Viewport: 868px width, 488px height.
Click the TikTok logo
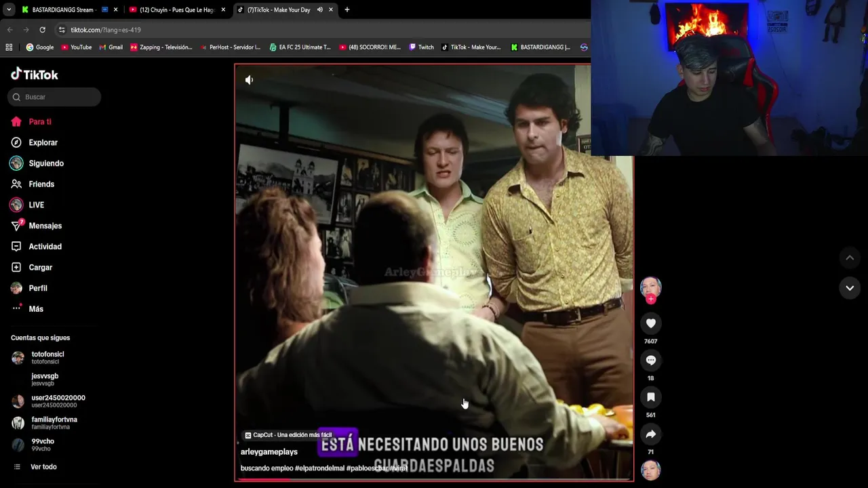tap(35, 74)
